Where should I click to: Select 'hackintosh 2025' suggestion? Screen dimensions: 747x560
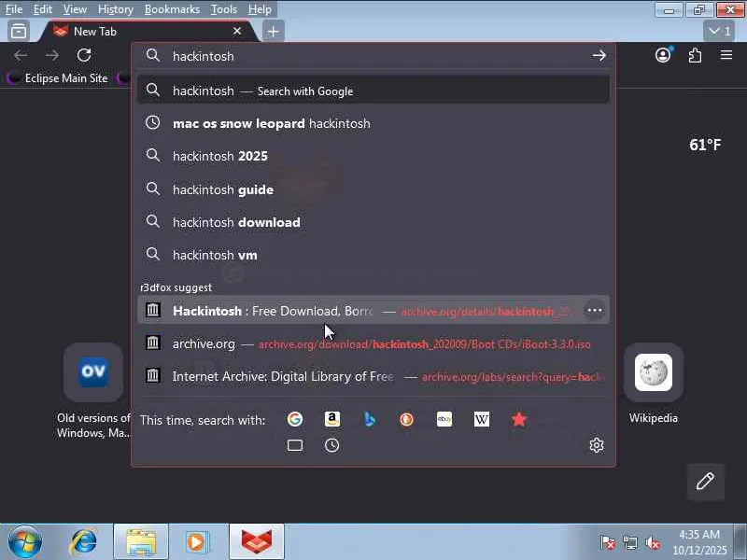pyautogui.click(x=373, y=156)
